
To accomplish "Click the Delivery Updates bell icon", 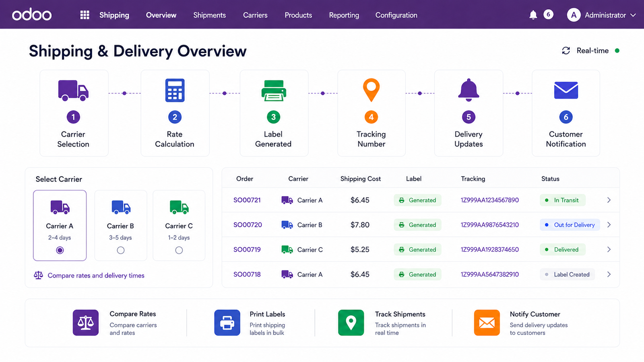I will pyautogui.click(x=469, y=90).
